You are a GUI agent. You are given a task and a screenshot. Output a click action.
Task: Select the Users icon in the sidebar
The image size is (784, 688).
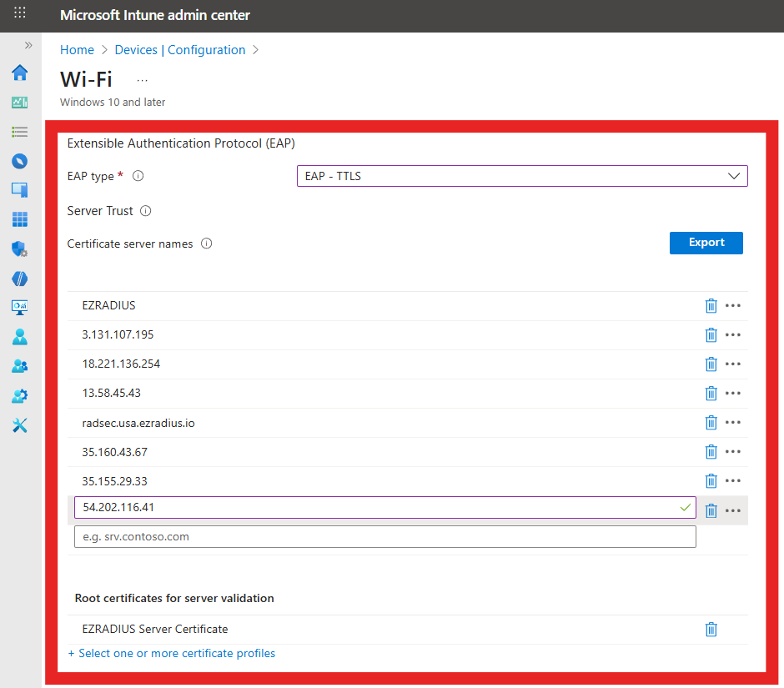20,336
